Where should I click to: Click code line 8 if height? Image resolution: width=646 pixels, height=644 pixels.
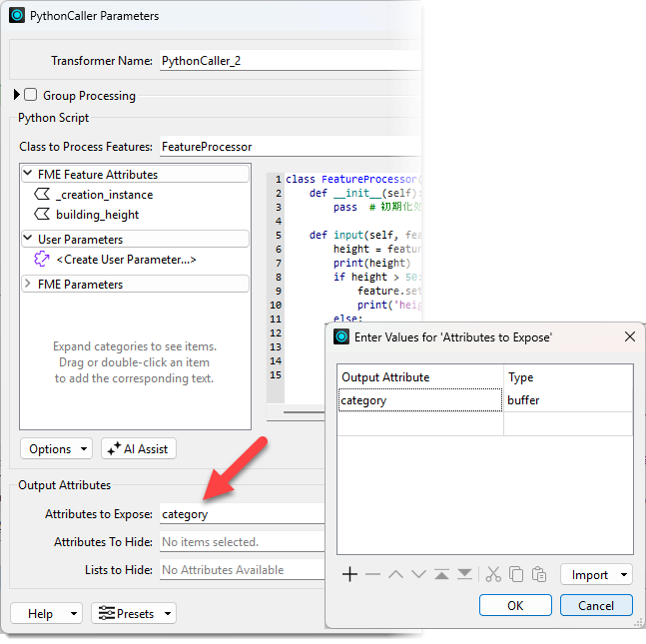(x=376, y=277)
